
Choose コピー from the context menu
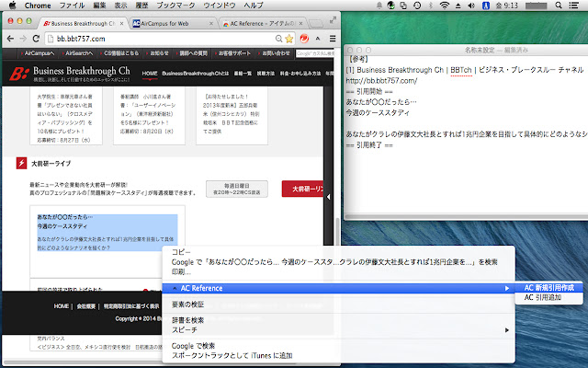click(338, 252)
